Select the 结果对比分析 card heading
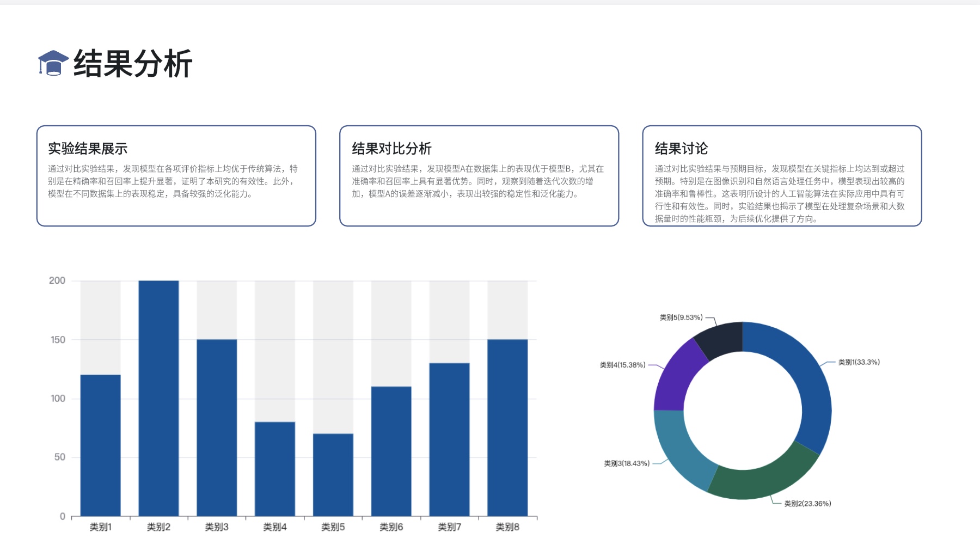Screen dimensions: 980x538 pyautogui.click(x=391, y=149)
